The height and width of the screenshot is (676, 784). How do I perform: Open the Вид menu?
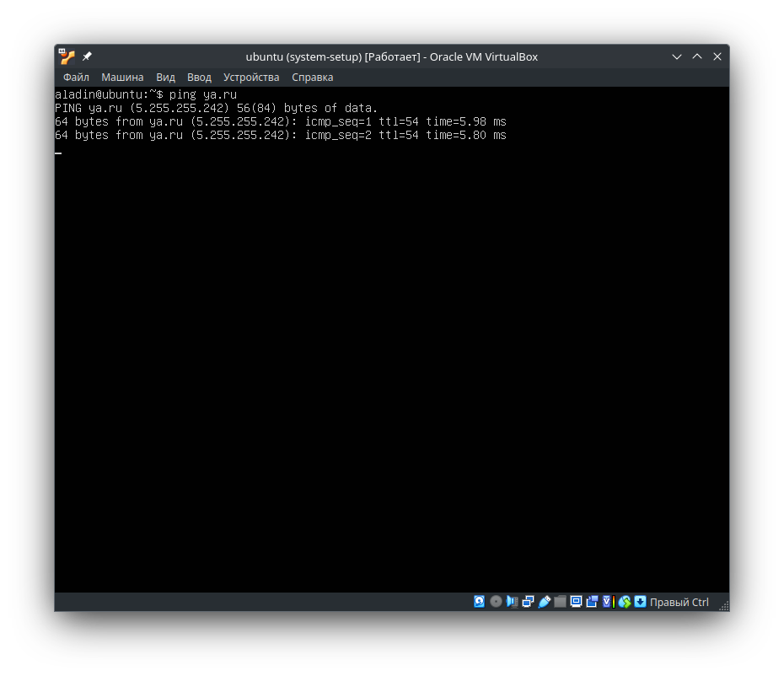click(x=165, y=77)
